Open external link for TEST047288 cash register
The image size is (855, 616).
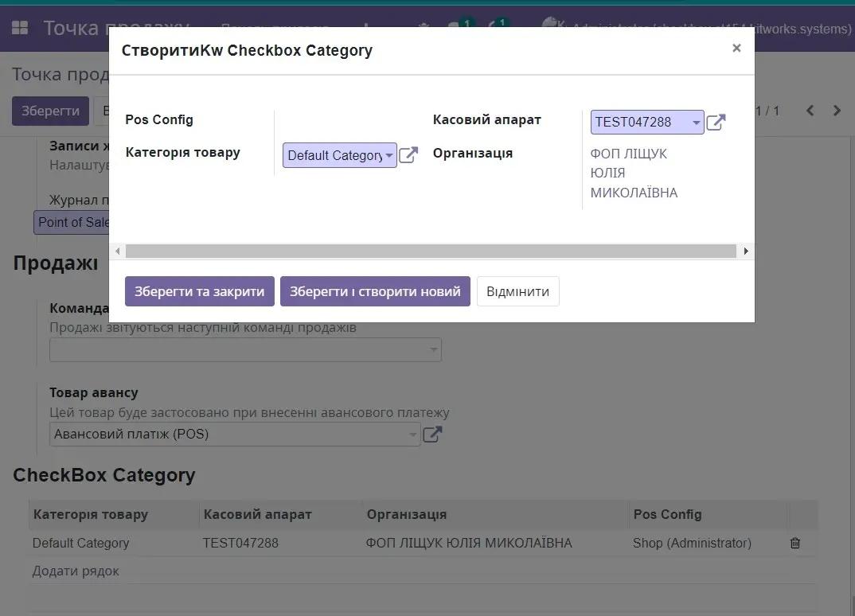tap(716, 123)
